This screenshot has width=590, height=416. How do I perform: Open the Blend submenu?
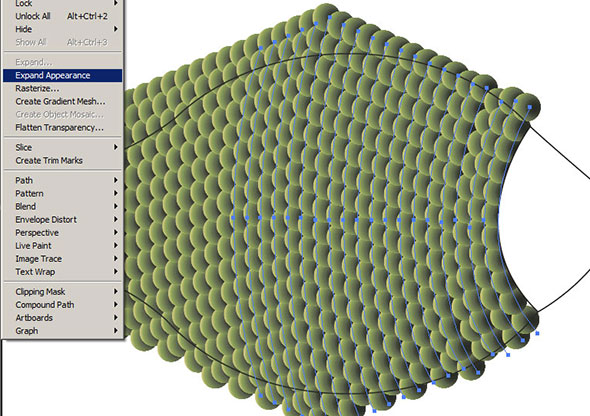click(x=62, y=206)
